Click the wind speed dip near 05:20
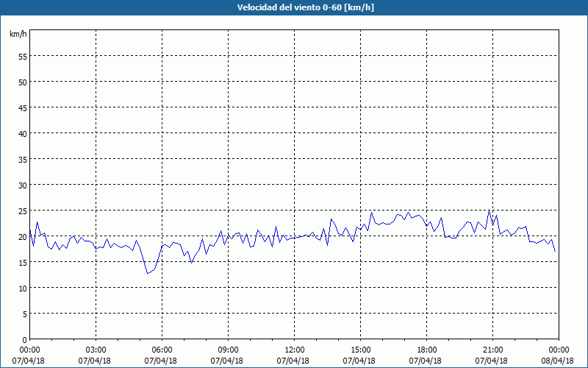 click(148, 273)
